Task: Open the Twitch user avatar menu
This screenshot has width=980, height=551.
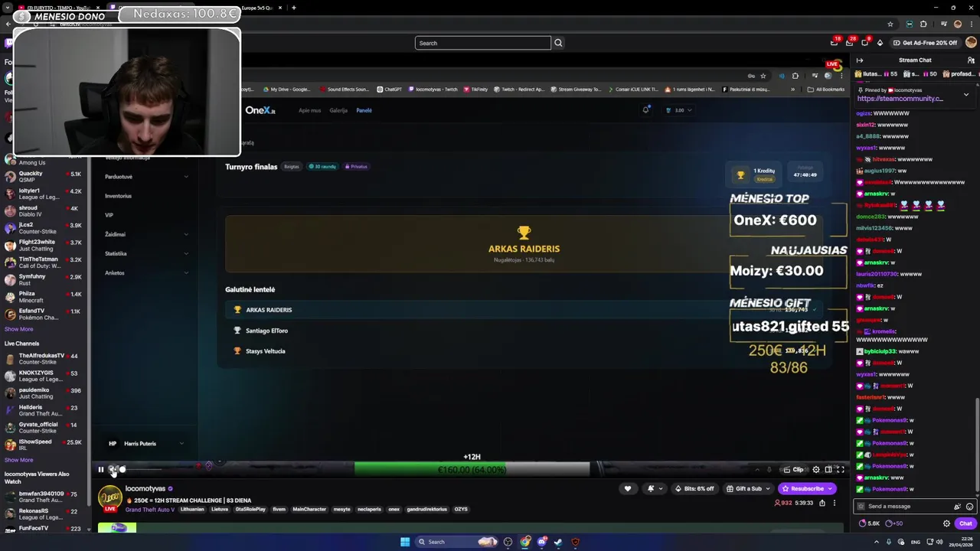Action: [x=971, y=43]
